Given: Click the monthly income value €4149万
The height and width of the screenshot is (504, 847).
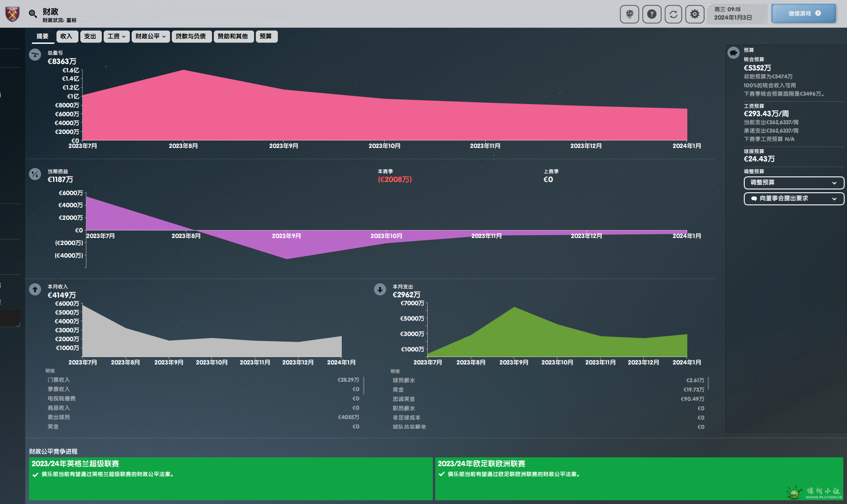Looking at the screenshot, I should [62, 295].
